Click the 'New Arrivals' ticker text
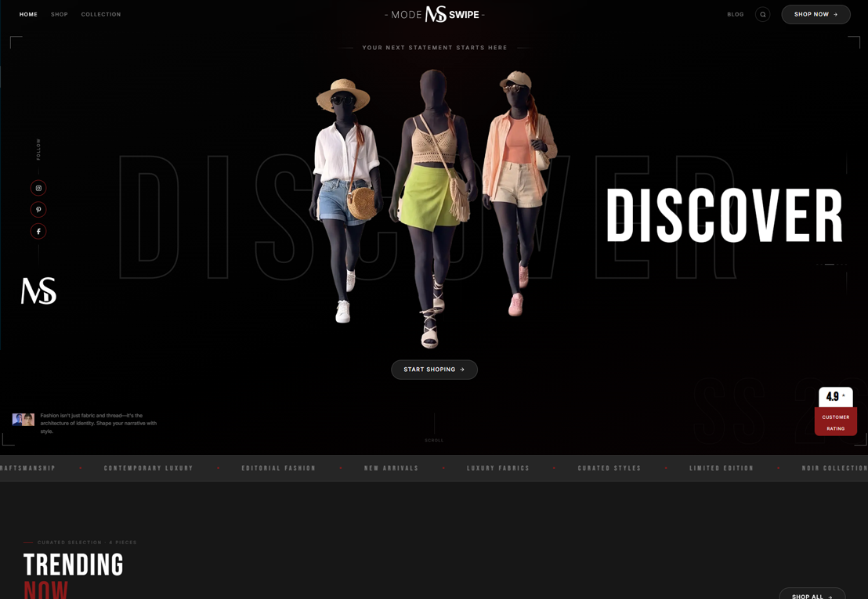The height and width of the screenshot is (599, 868). click(392, 468)
